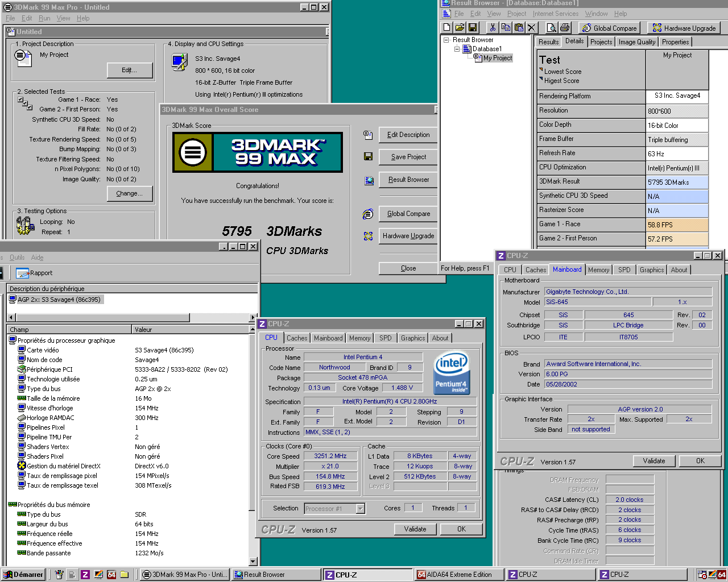Open the File menu in 3DMark 99 Max
The width and height of the screenshot is (728, 582).
[x=10, y=18]
